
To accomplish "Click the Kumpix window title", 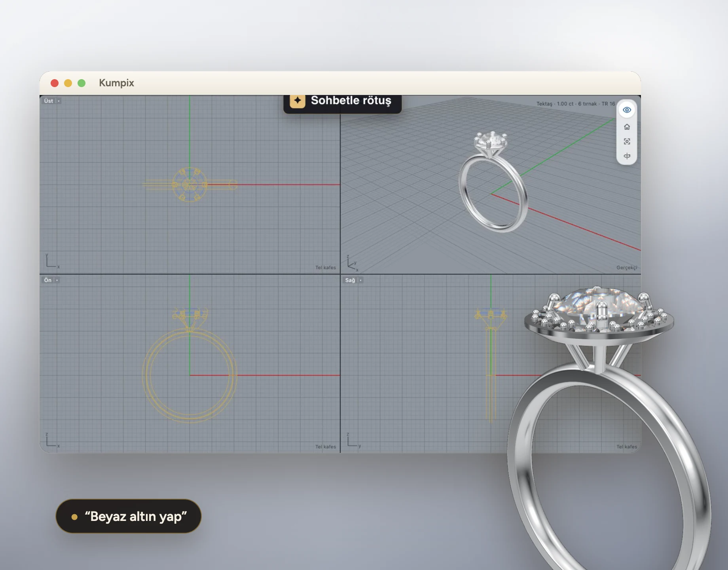I will (116, 83).
